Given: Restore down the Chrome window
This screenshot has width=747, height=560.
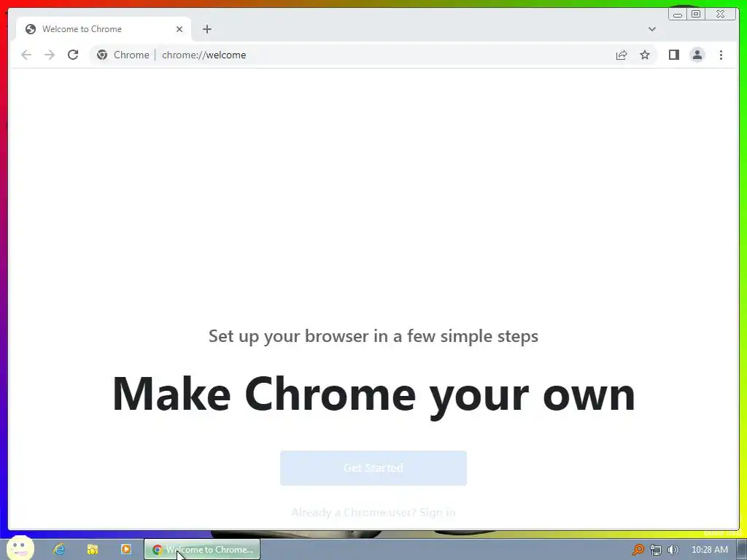Looking at the screenshot, I should pos(695,15).
